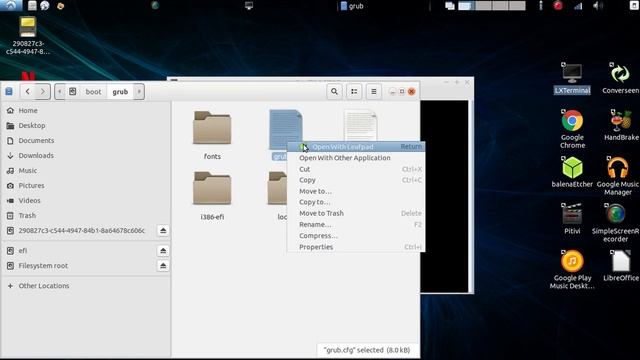
Task: Click the root disk icon in path bar
Action: (x=73, y=91)
